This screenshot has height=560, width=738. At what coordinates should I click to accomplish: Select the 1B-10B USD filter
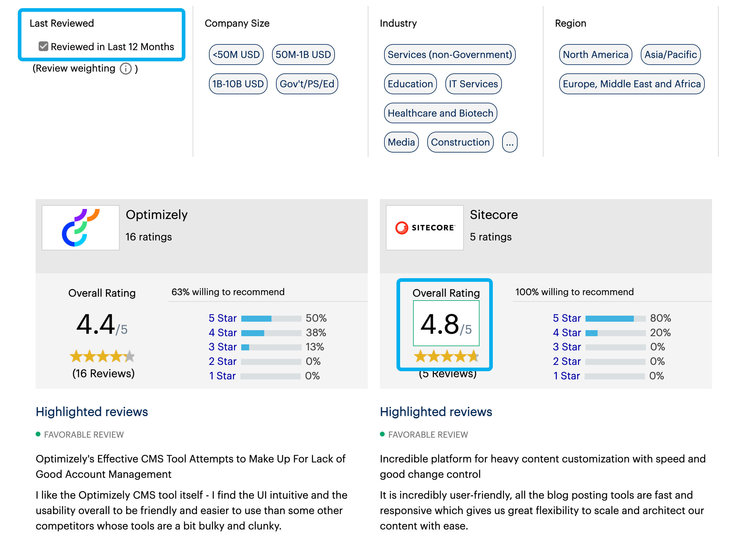[x=238, y=84]
